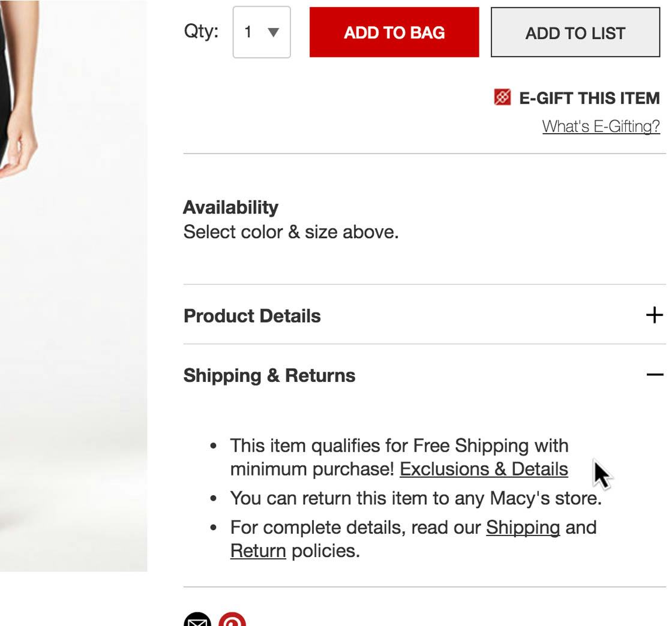
Task: Follow the Return policy link
Action: 258,551
